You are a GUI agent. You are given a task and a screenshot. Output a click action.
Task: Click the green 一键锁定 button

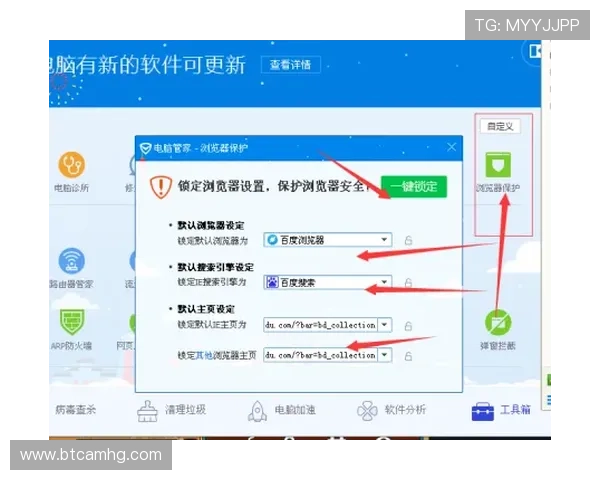coord(414,187)
